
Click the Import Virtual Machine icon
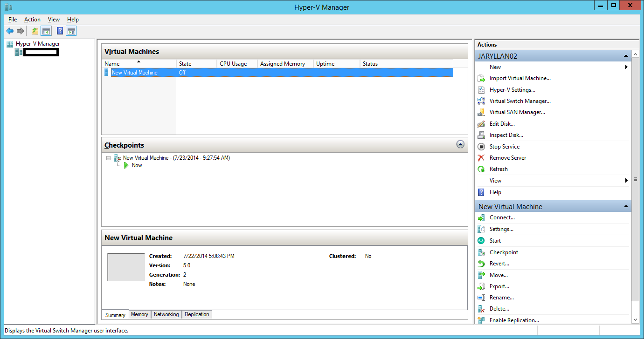[x=481, y=79]
